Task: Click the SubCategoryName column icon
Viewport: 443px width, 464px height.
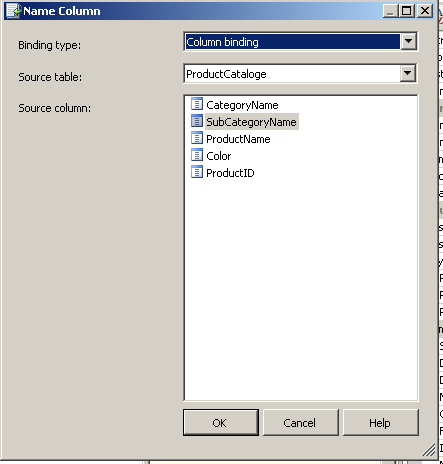Action: click(197, 121)
